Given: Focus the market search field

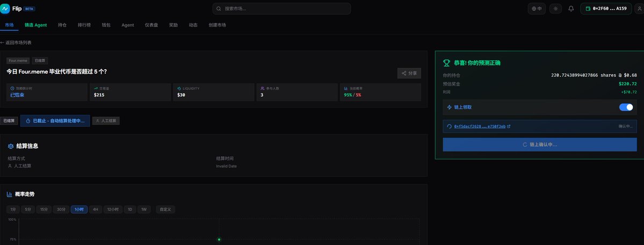Looking at the screenshot, I should tap(281, 9).
